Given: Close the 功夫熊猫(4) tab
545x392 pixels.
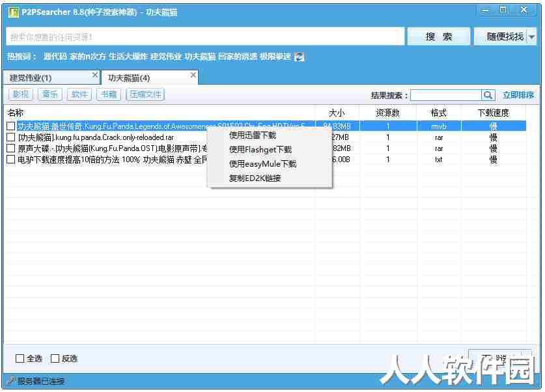Looking at the screenshot, I should click(x=193, y=75).
